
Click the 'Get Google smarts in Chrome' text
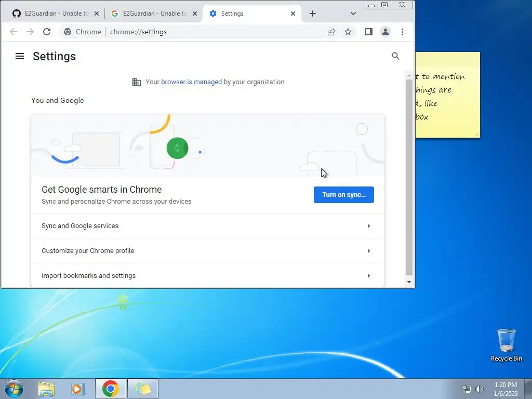(x=101, y=189)
